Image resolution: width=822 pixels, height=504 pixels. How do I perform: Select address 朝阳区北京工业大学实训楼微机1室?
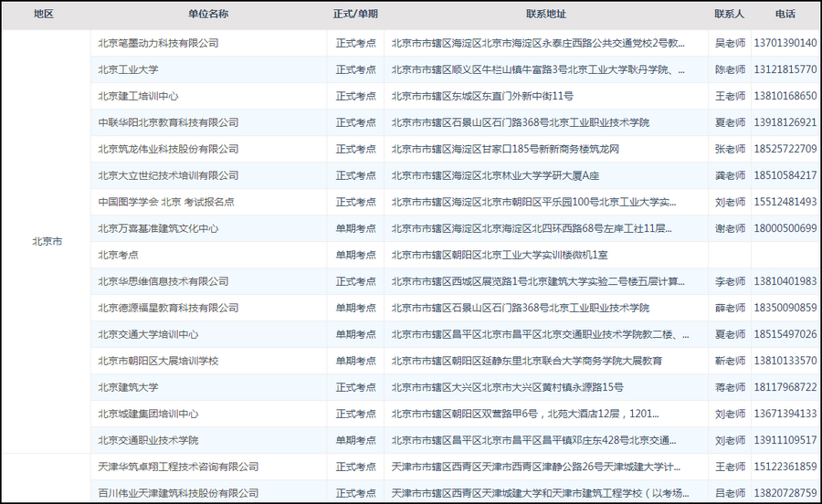[500, 255]
